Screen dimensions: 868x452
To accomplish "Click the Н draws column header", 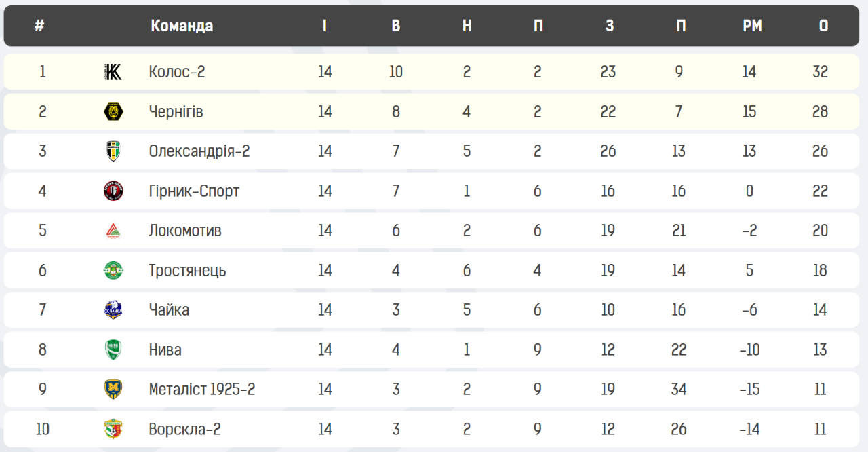I will 467,26.
